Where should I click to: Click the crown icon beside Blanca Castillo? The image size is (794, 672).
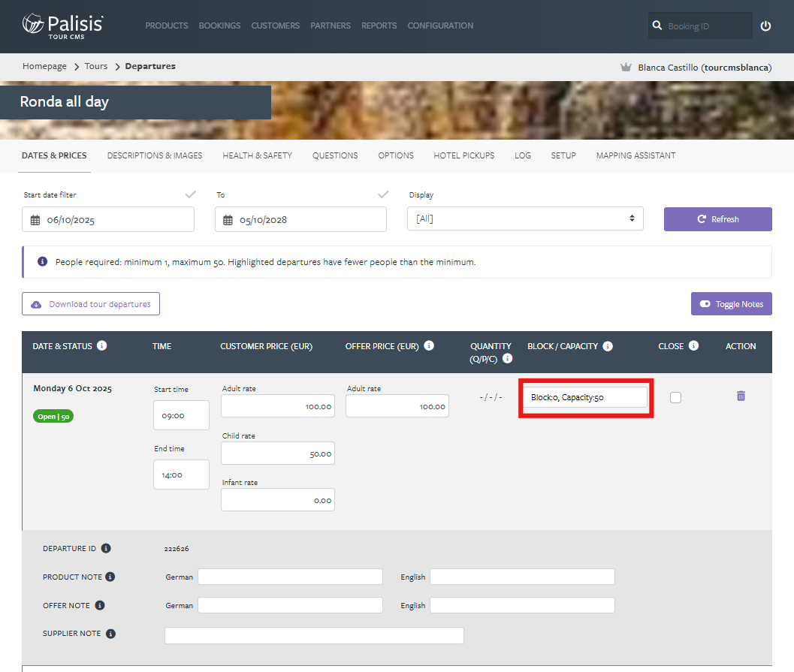tap(626, 68)
